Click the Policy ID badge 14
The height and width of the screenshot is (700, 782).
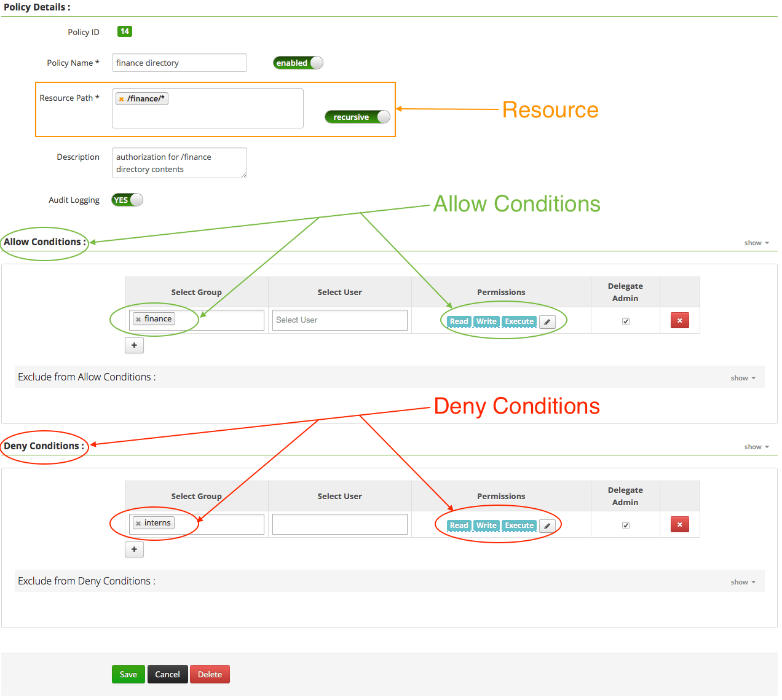(125, 31)
